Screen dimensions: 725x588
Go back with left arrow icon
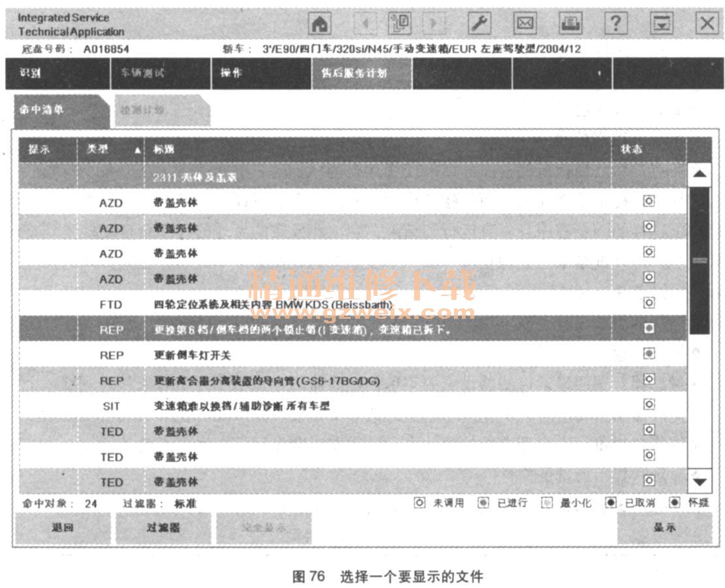coord(365,23)
